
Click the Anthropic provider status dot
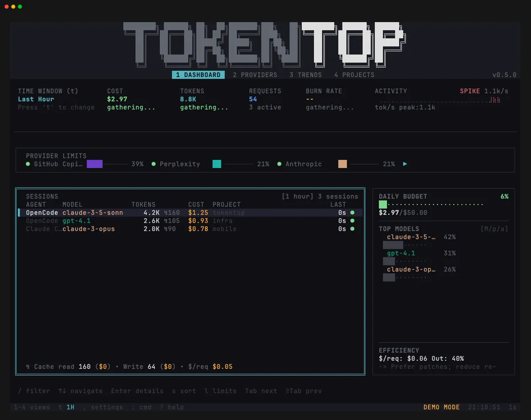pyautogui.click(x=278, y=164)
